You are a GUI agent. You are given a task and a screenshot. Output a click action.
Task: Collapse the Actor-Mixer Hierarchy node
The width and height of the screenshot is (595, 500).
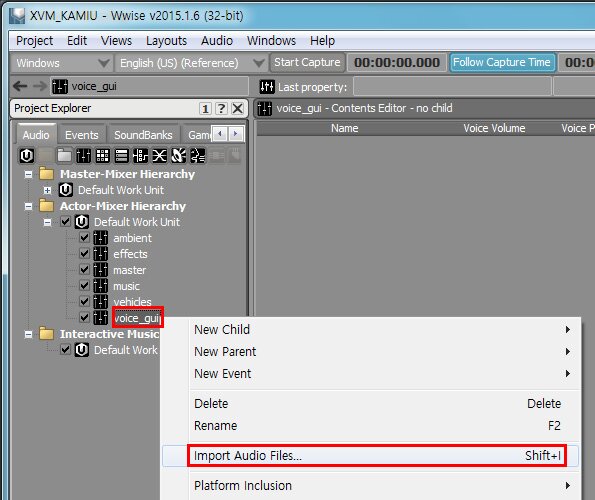[x=28, y=206]
